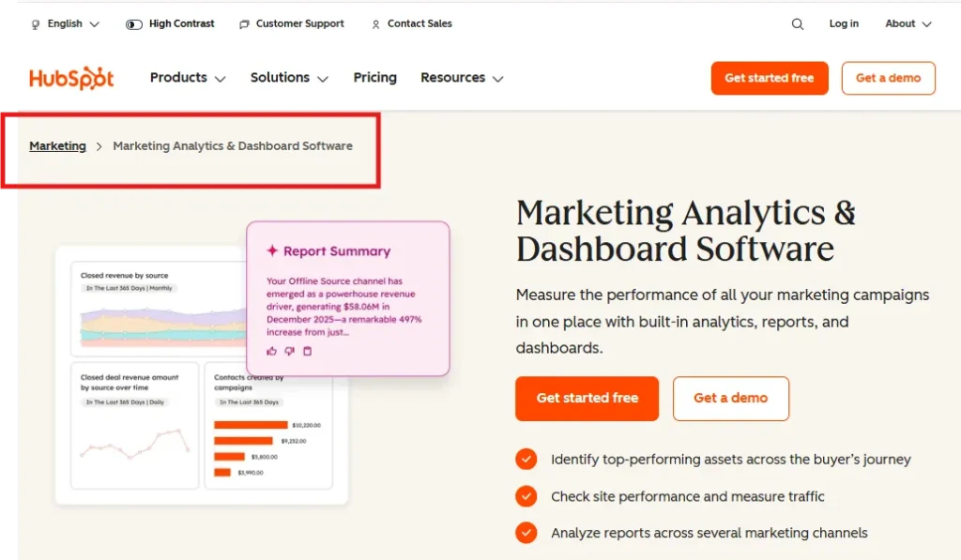The height and width of the screenshot is (560, 961).
Task: Click the Marketing breadcrumb link
Action: (57, 145)
